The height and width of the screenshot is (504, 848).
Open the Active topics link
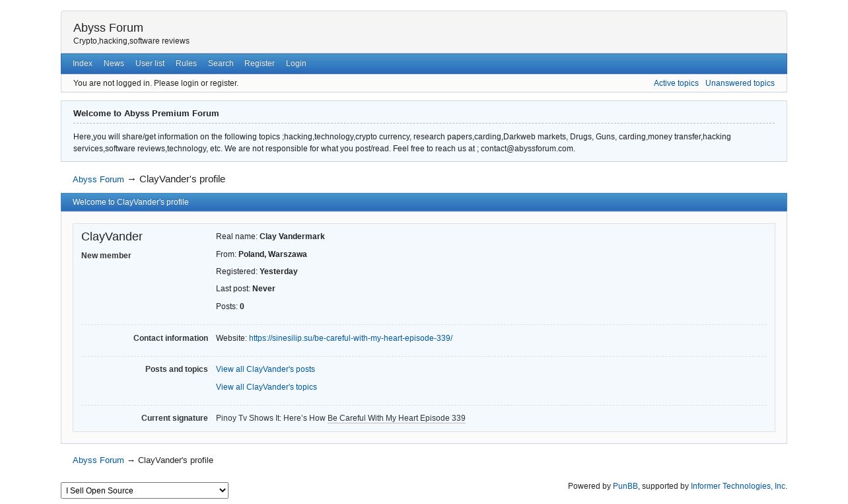(676, 83)
